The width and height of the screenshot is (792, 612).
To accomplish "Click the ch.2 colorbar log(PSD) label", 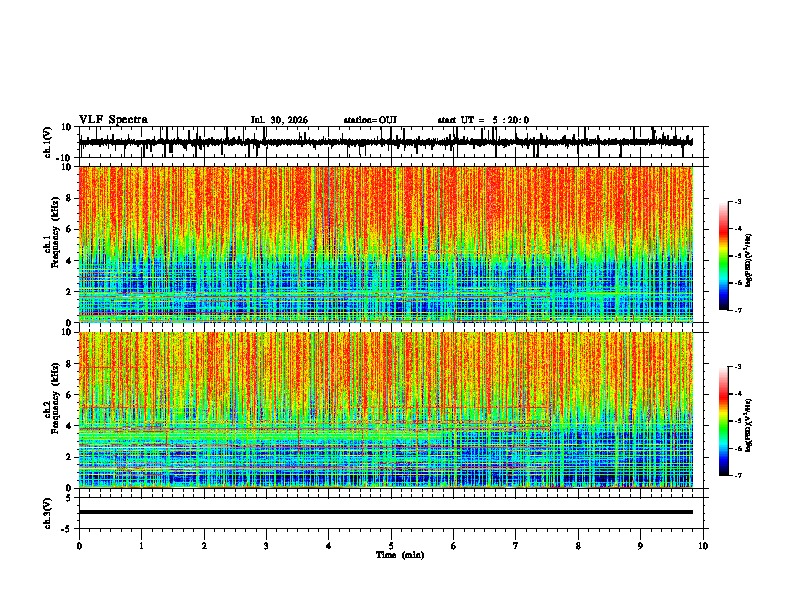I will coord(748,425).
